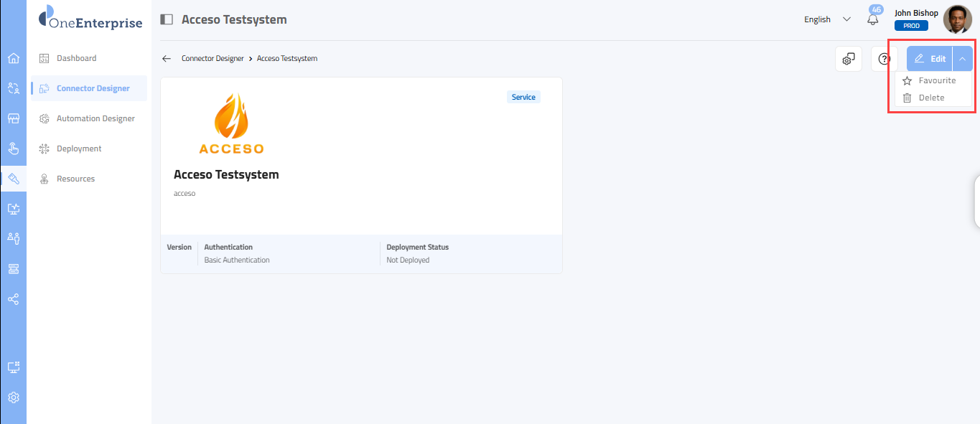The height and width of the screenshot is (424, 980).
Task: Select Favourite from the dropdown menu
Action: (937, 81)
